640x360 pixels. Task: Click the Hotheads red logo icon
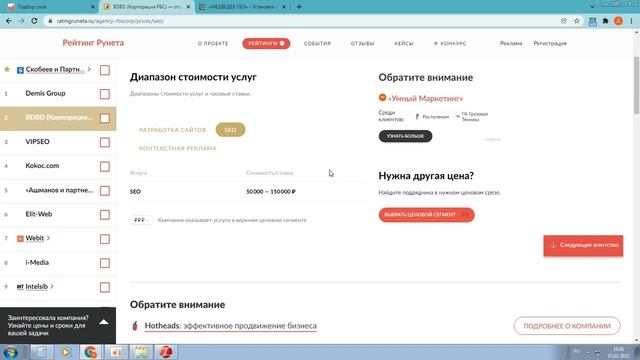click(x=135, y=326)
